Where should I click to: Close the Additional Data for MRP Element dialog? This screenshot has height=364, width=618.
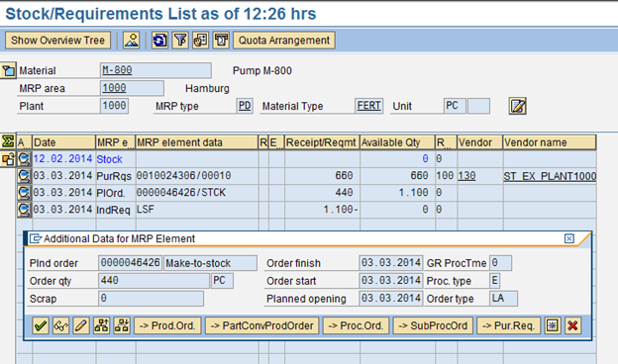click(x=569, y=238)
